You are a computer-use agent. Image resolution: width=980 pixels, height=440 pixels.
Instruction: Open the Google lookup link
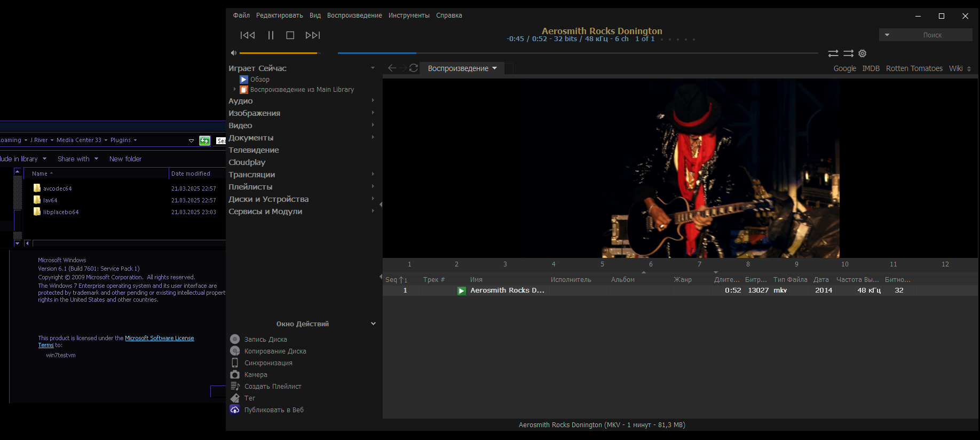[x=845, y=68]
